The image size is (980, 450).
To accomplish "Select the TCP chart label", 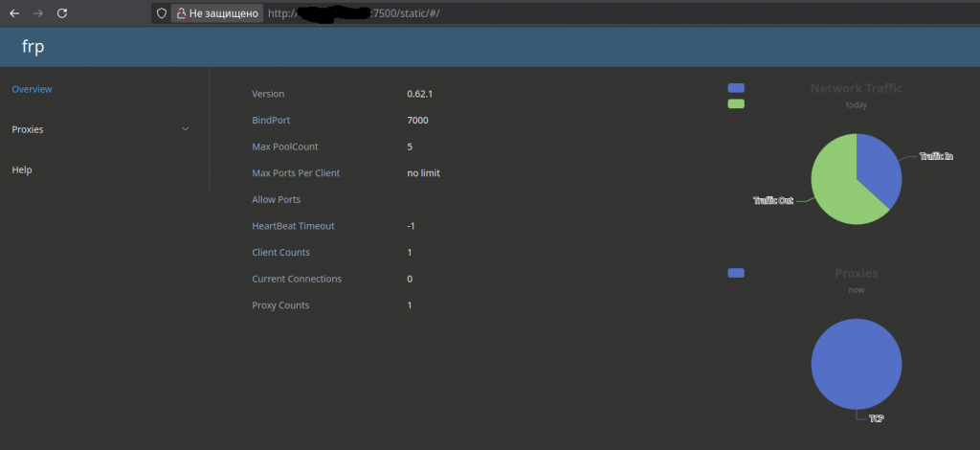I will pyautogui.click(x=877, y=418).
